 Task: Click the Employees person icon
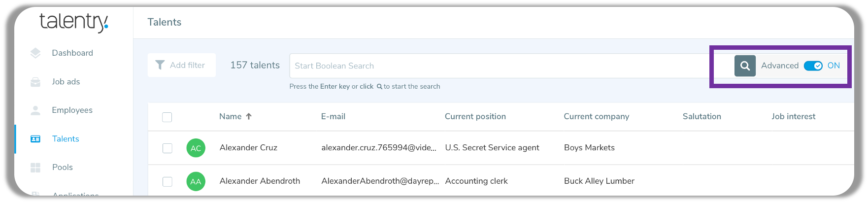[x=35, y=110]
